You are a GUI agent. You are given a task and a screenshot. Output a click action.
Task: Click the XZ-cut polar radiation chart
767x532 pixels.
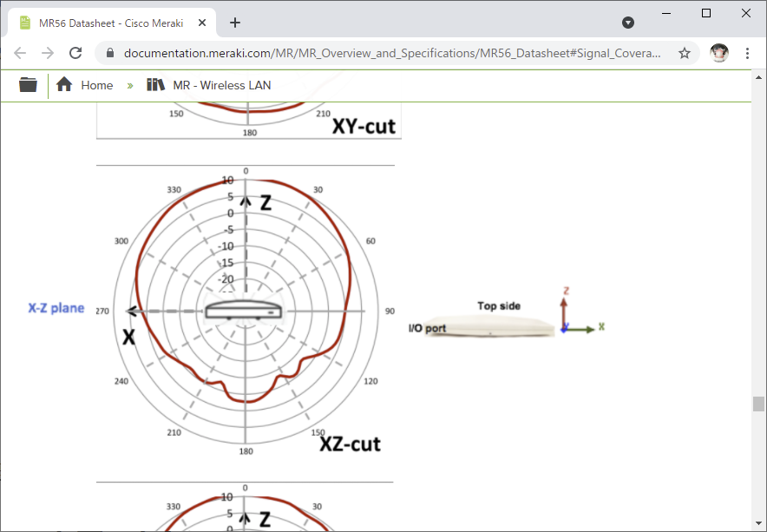pyautogui.click(x=246, y=311)
